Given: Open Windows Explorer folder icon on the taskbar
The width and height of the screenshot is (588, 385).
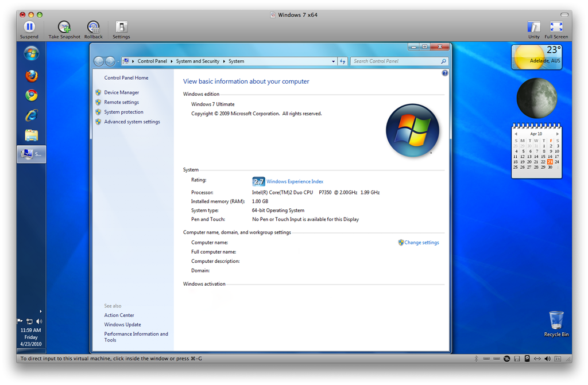Looking at the screenshot, I should [32, 135].
